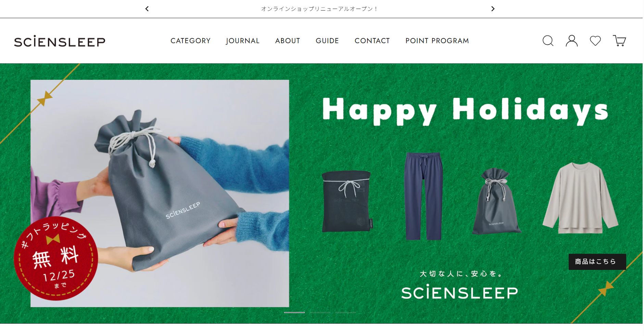The height and width of the screenshot is (336, 644).
Task: Show next announcement with right arrow
Action: tap(493, 9)
